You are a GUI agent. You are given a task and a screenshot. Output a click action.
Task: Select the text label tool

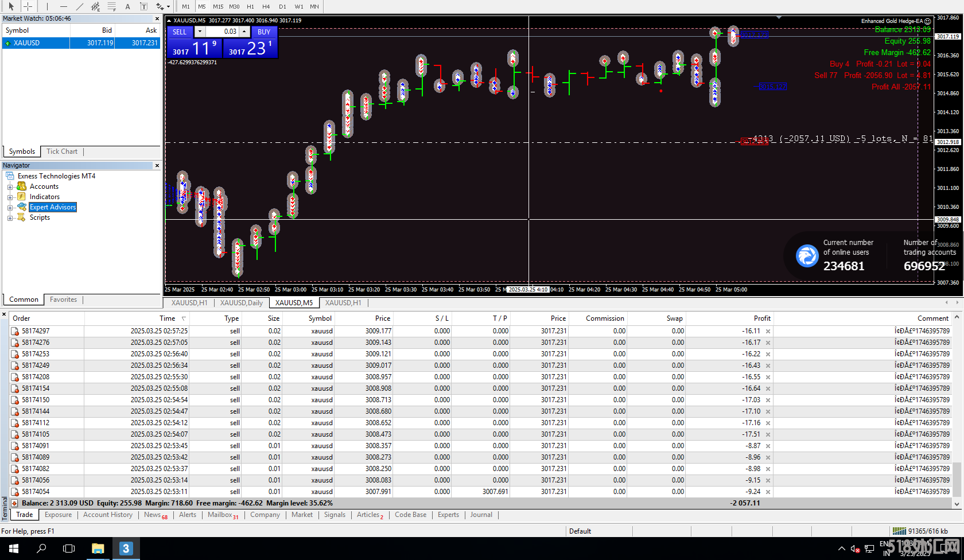(x=143, y=6)
